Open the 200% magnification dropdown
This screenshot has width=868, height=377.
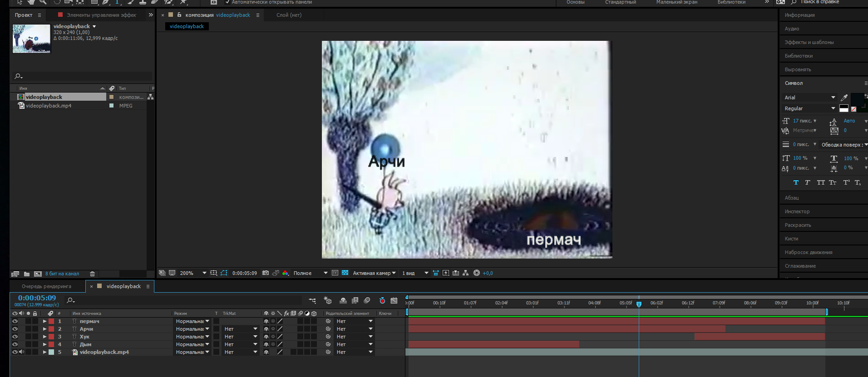click(x=193, y=273)
